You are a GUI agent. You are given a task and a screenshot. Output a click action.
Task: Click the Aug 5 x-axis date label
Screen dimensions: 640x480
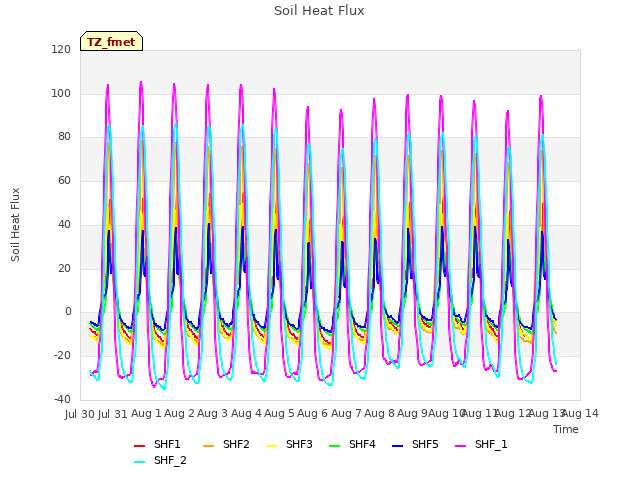click(x=280, y=413)
